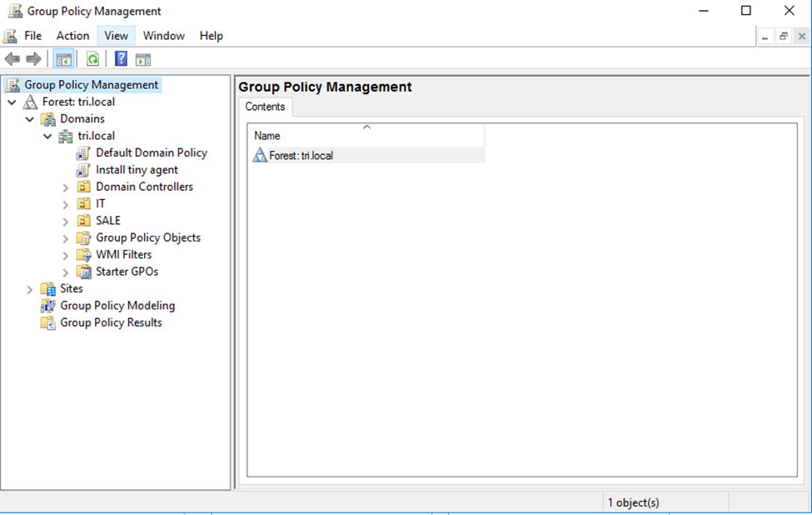The image size is (812, 515).
Task: Open the View menu
Action: (116, 36)
